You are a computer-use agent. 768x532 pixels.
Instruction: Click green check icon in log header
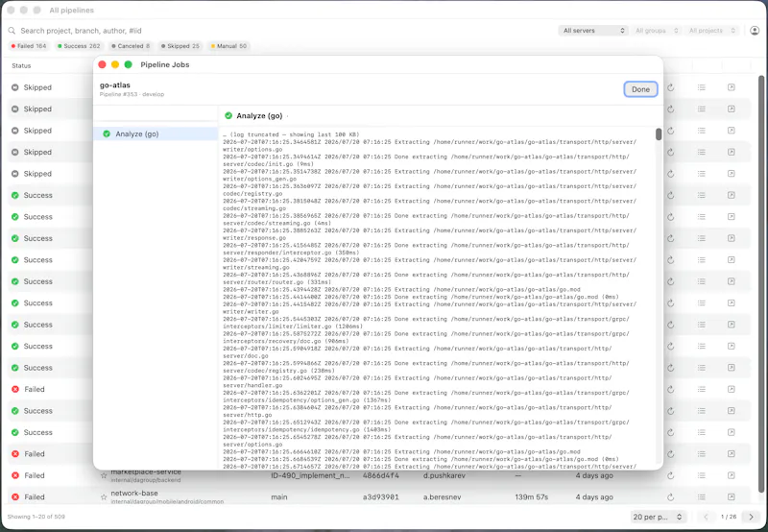point(228,115)
